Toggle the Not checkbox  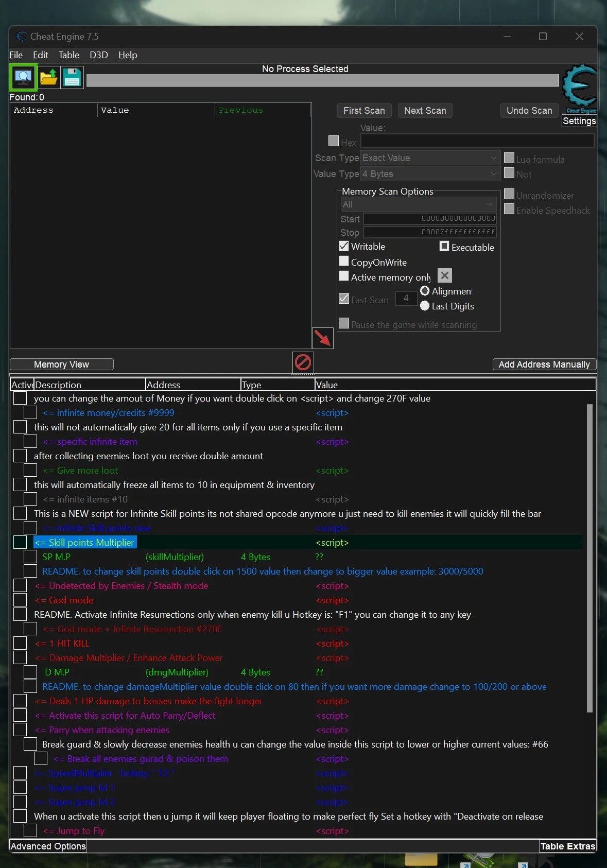click(509, 173)
